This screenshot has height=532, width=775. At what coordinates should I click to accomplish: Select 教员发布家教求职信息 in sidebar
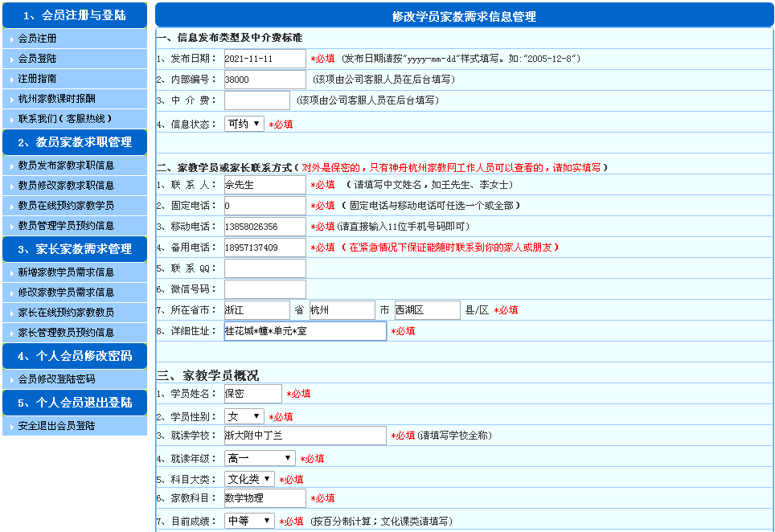(x=66, y=166)
